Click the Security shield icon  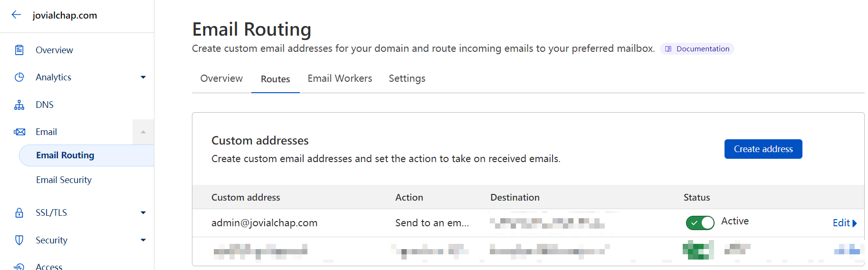[x=19, y=240]
